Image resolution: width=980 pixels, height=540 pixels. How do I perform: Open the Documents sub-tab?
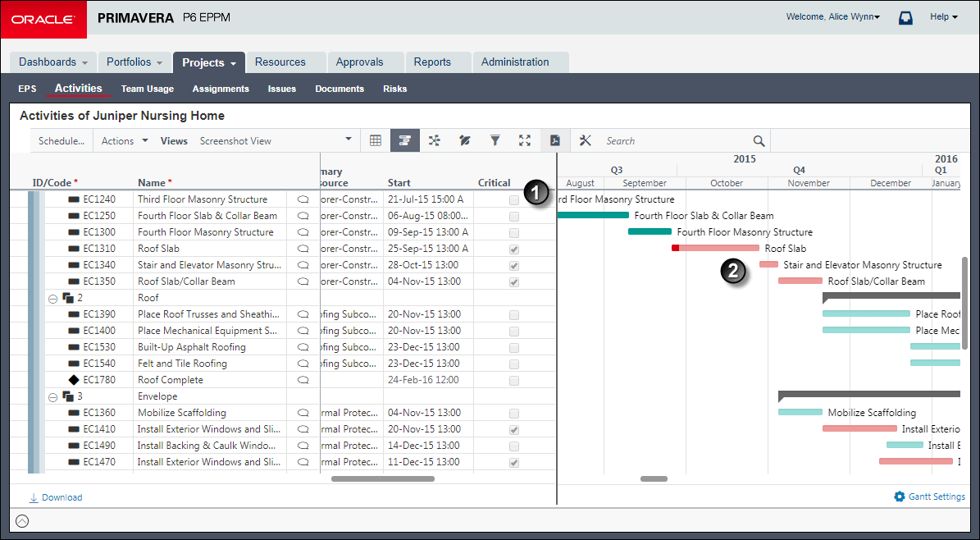point(340,89)
